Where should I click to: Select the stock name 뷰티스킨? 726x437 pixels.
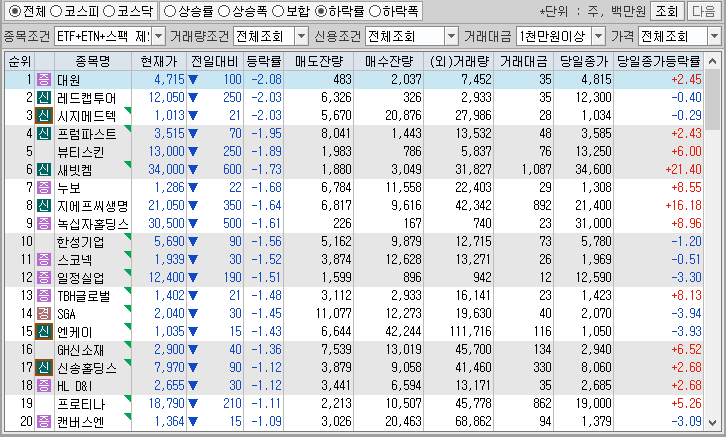[81, 152]
